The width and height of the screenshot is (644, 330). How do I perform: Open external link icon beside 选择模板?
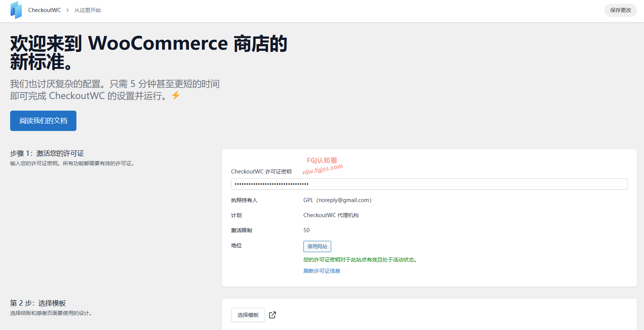(x=273, y=315)
